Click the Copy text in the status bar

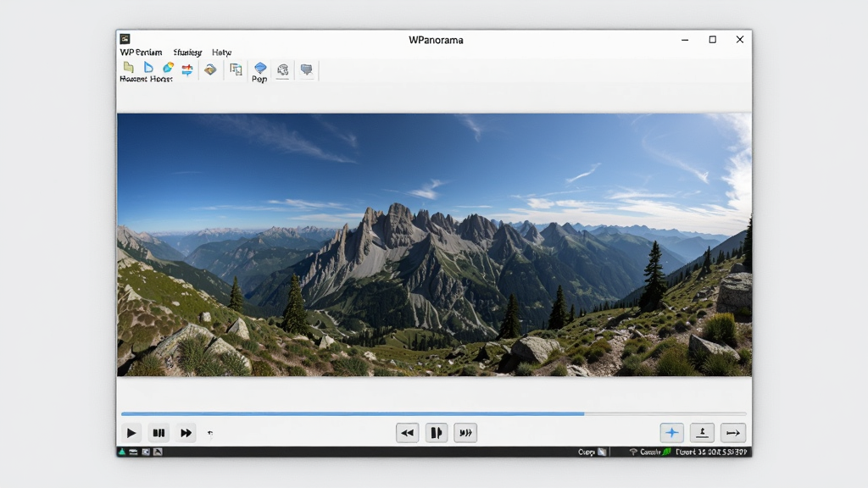tap(587, 452)
